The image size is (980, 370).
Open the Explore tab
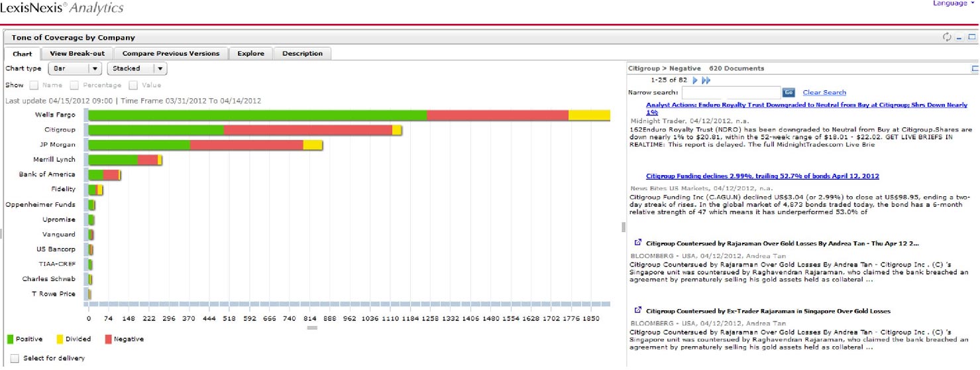pos(250,54)
